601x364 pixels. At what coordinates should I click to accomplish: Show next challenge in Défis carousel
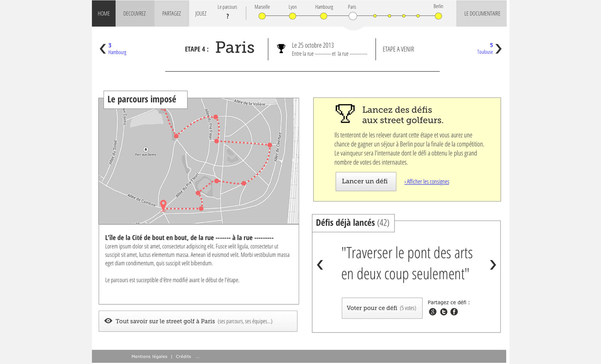pyautogui.click(x=493, y=265)
